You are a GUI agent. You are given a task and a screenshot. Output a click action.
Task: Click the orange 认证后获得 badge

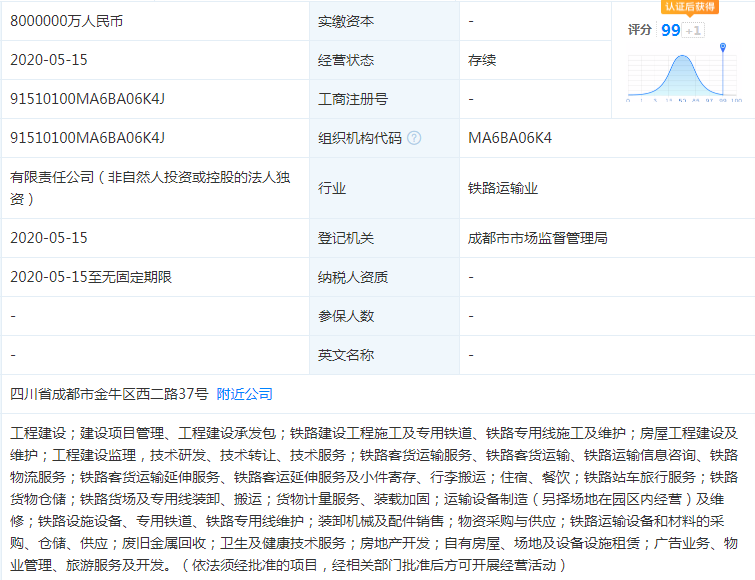pyautogui.click(x=690, y=6)
